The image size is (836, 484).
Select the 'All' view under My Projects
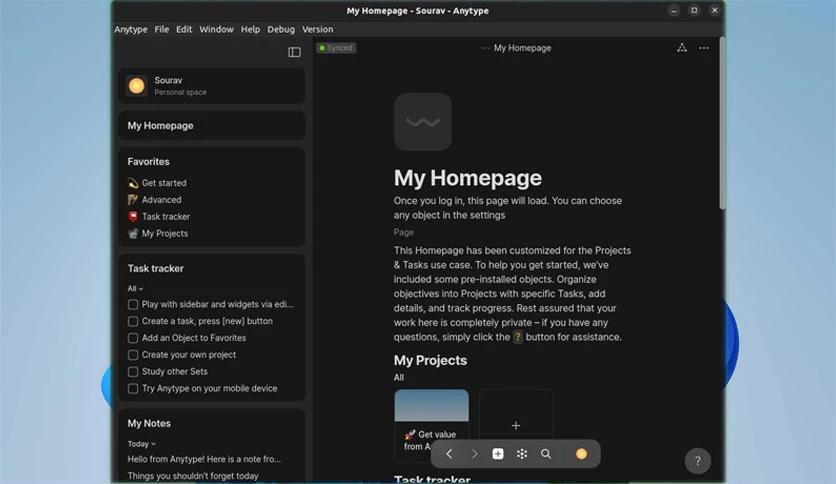coord(399,377)
